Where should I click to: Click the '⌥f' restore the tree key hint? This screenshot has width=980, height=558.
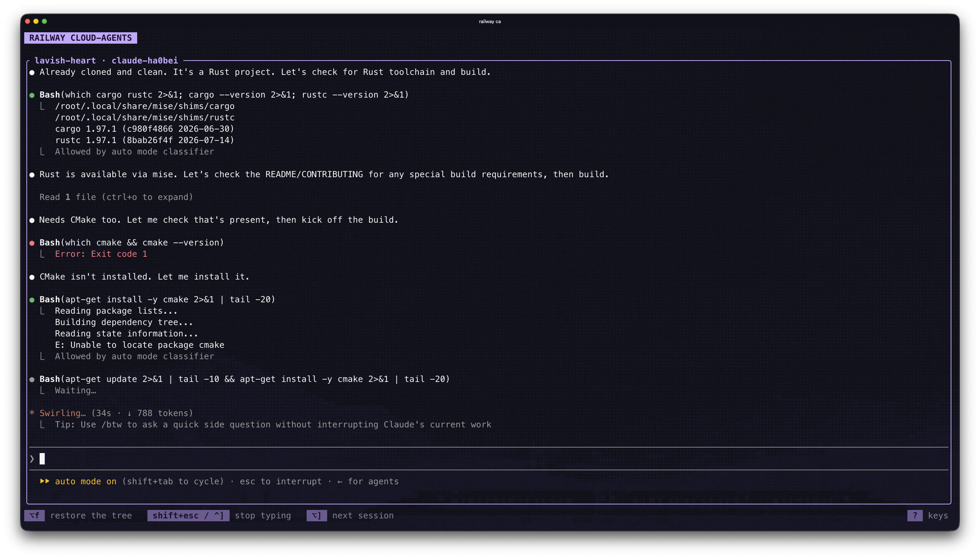(x=34, y=515)
